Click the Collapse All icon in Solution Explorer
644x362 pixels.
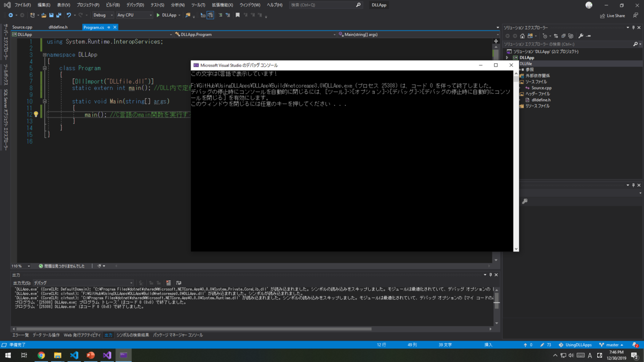click(563, 36)
